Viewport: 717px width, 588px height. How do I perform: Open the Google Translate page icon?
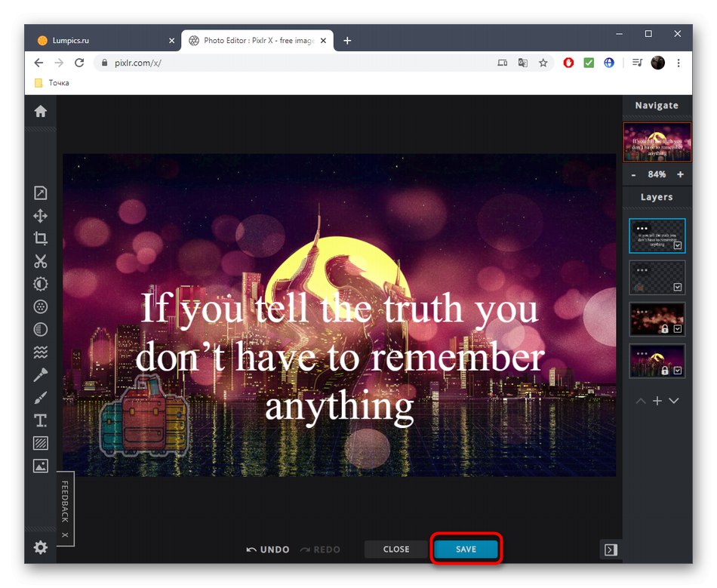tap(523, 63)
